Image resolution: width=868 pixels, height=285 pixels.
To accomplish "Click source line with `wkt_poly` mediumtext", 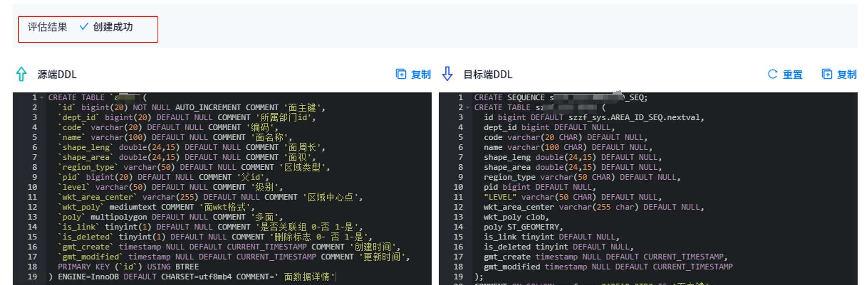I will click(156, 207).
